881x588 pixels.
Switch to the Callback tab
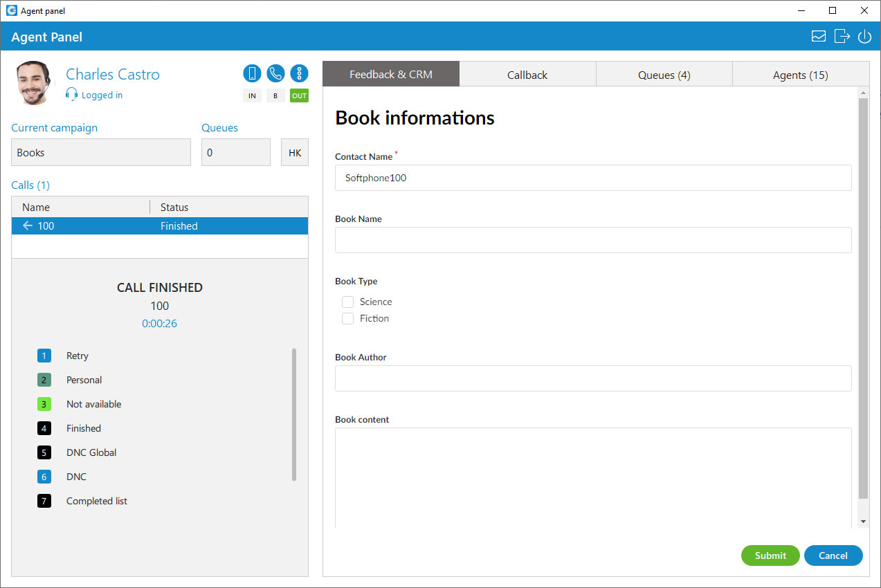tap(527, 74)
